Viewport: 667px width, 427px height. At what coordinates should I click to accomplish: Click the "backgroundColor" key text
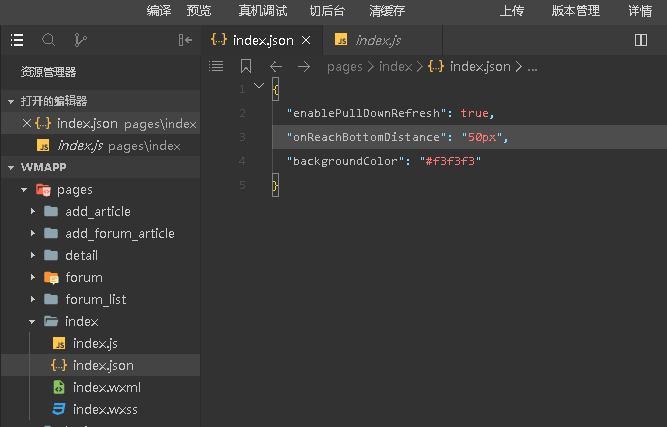pos(345,161)
